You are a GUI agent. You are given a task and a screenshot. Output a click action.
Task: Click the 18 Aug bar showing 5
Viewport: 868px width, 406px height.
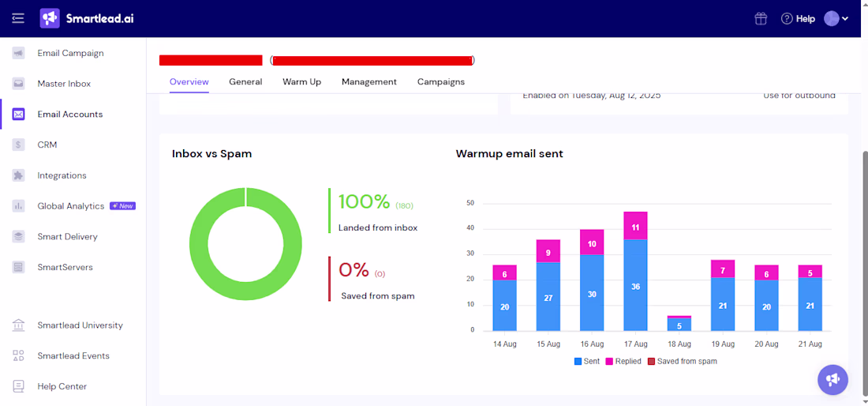[679, 325]
